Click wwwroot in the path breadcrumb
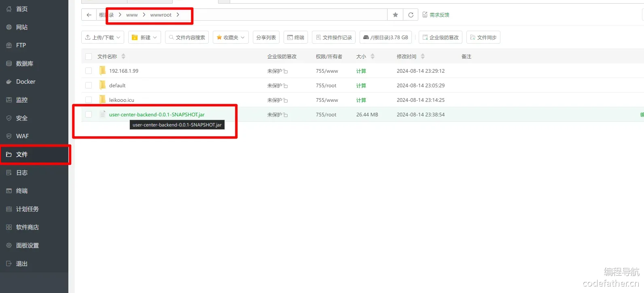 161,15
